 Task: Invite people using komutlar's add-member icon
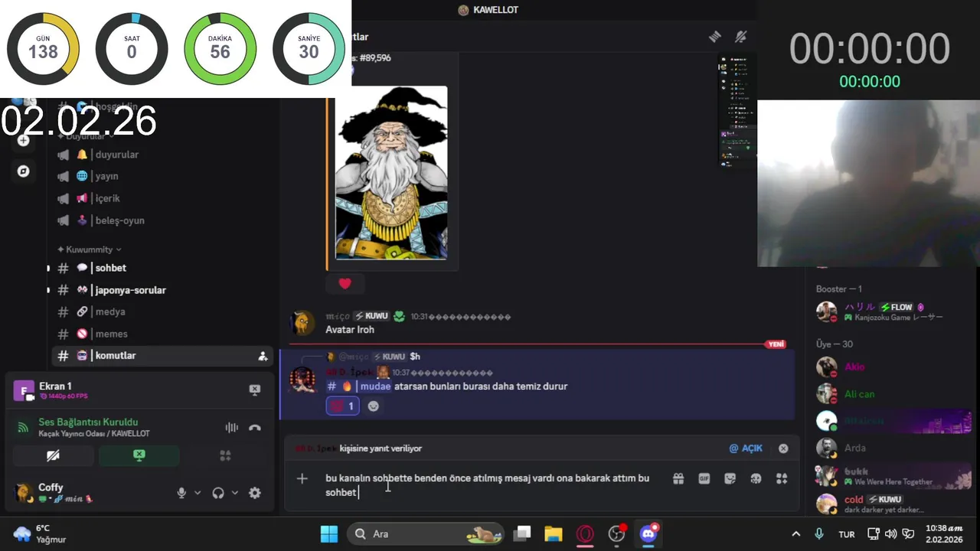click(263, 356)
